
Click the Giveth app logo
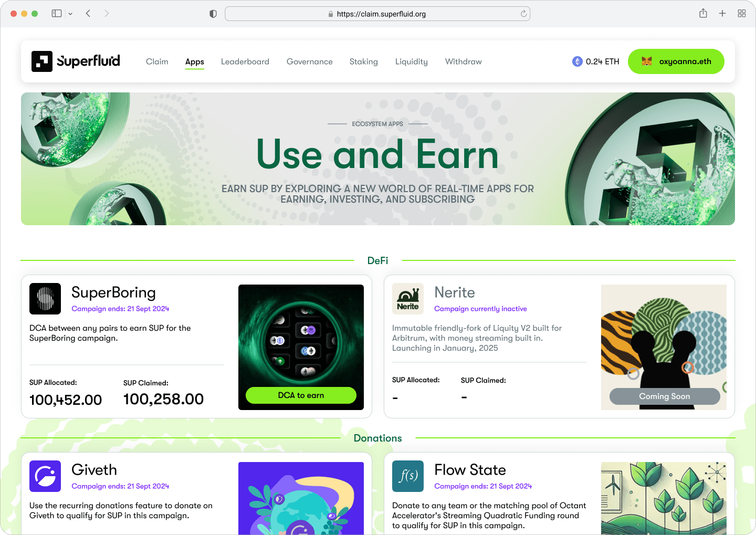pos(45,476)
